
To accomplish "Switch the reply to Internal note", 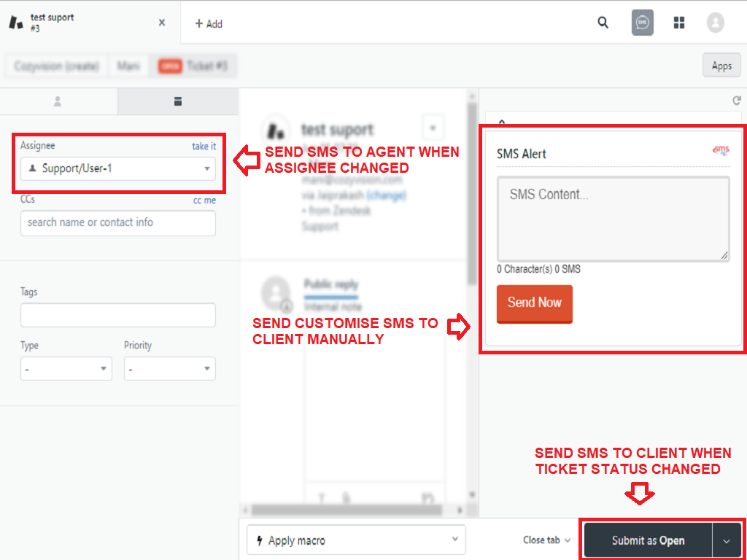I will pyautogui.click(x=332, y=307).
